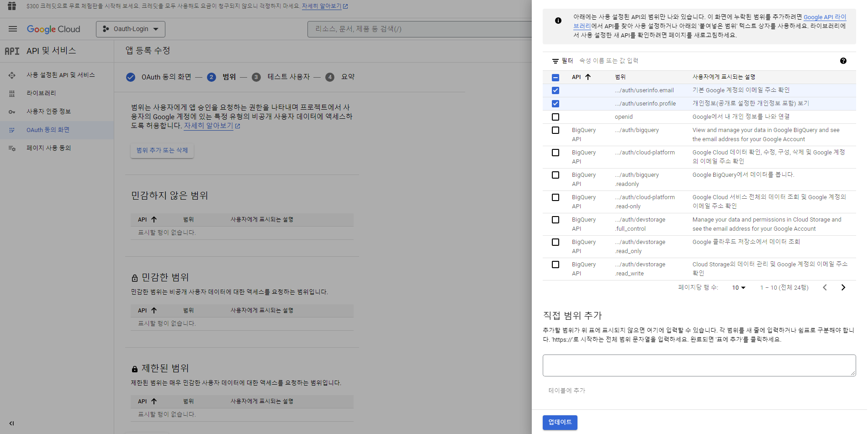Open the gift icon free trial banner

pos(12,6)
